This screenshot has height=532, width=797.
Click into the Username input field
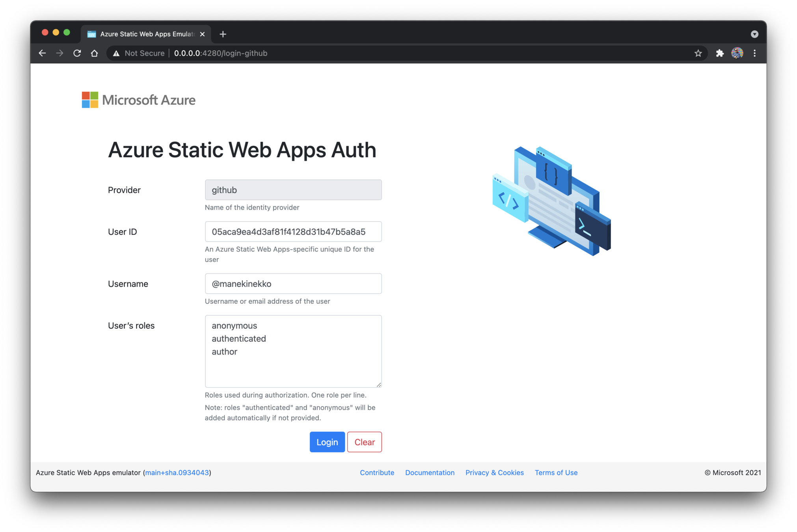coord(293,284)
